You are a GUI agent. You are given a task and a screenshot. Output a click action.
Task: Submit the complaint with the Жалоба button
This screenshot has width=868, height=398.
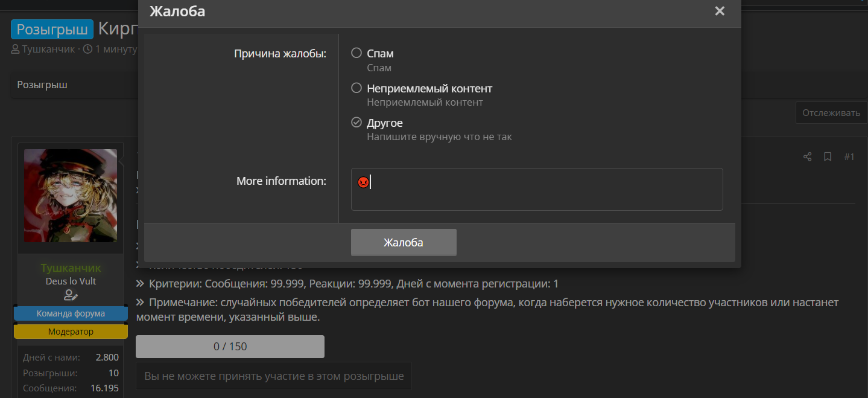click(x=404, y=242)
